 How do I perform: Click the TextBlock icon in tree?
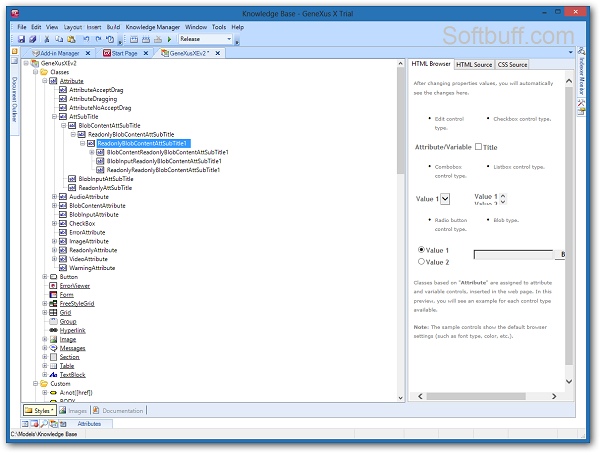tap(54, 375)
